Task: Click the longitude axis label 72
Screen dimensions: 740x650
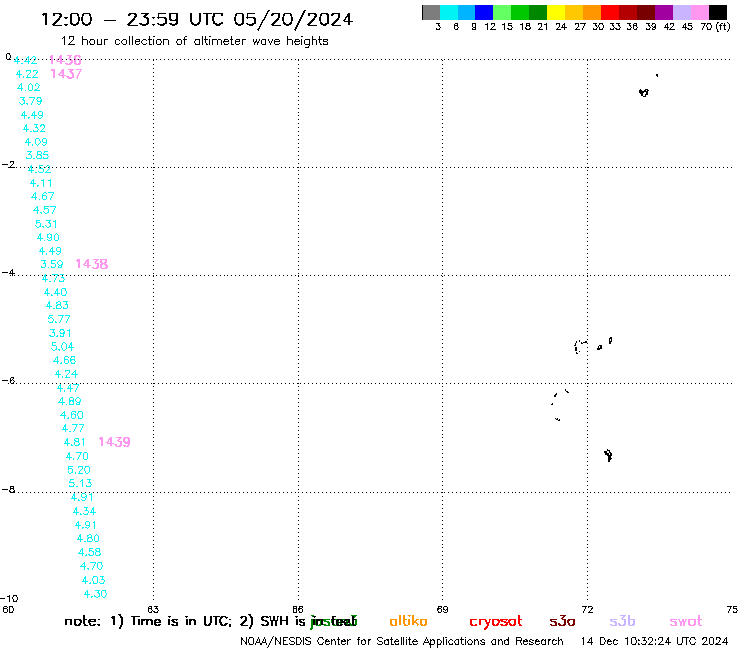Action: tap(587, 610)
